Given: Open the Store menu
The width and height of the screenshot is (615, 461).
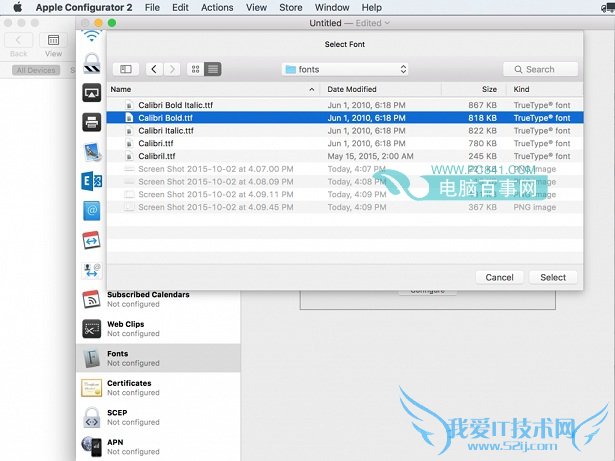Looking at the screenshot, I should [291, 7].
